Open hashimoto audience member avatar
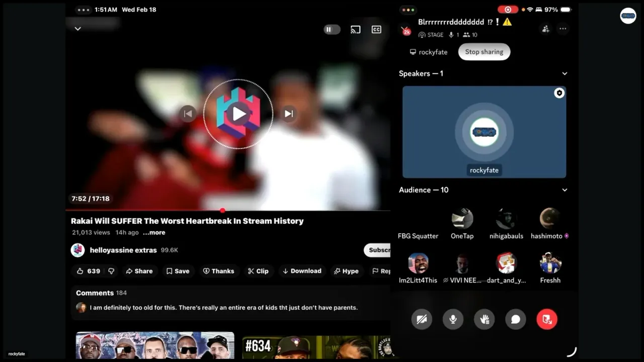 (550, 219)
